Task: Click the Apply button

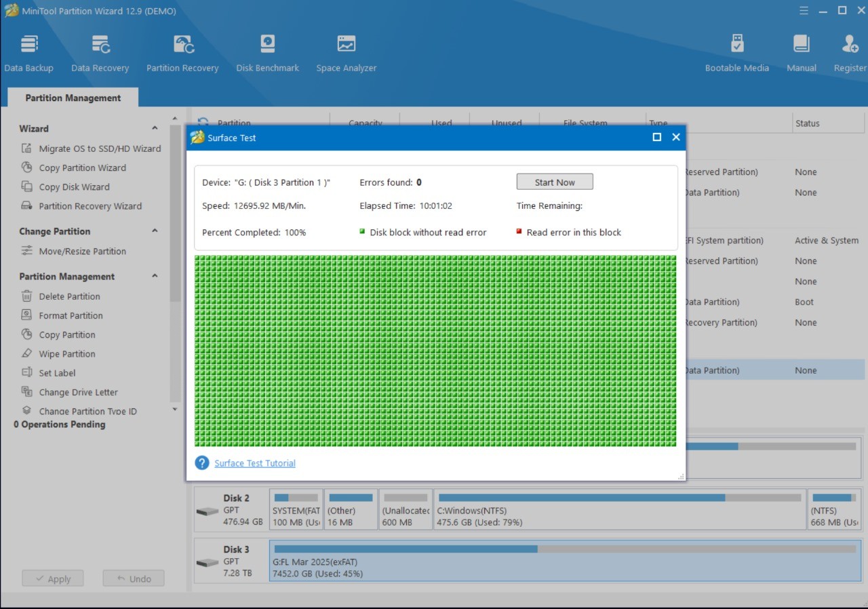Action: (x=52, y=578)
